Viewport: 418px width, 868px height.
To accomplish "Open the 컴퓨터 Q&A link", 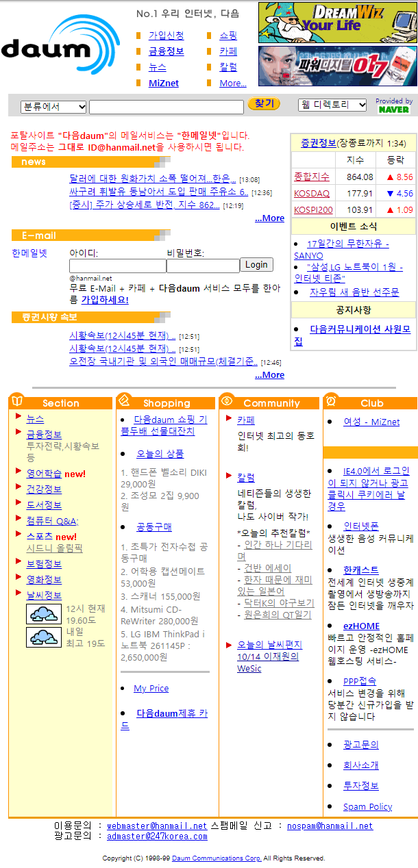I will (x=53, y=521).
